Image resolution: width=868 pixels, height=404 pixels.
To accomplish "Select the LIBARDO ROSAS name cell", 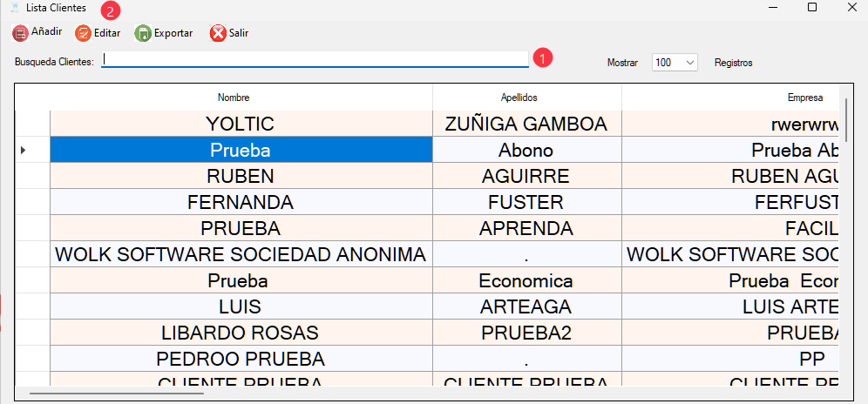I will (241, 333).
